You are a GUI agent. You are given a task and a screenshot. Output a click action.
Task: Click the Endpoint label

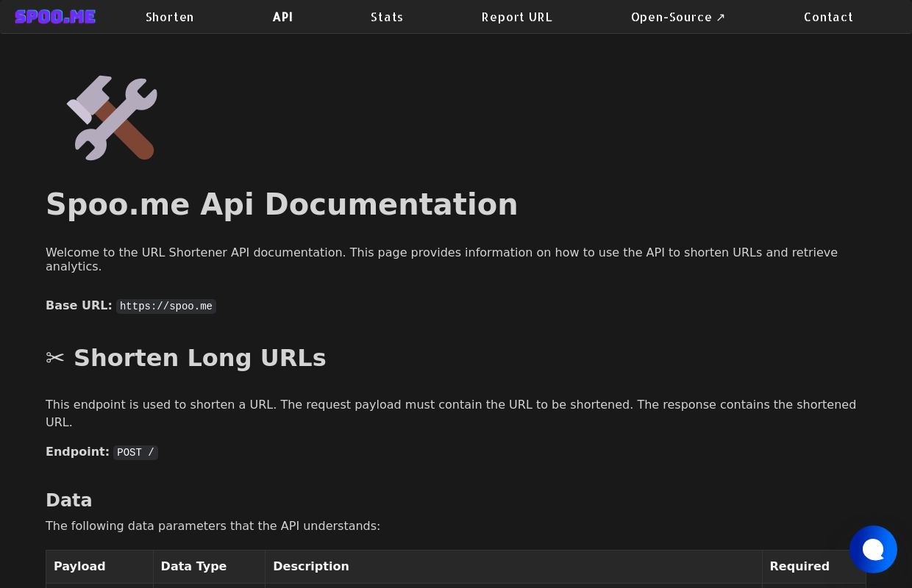pos(77,451)
